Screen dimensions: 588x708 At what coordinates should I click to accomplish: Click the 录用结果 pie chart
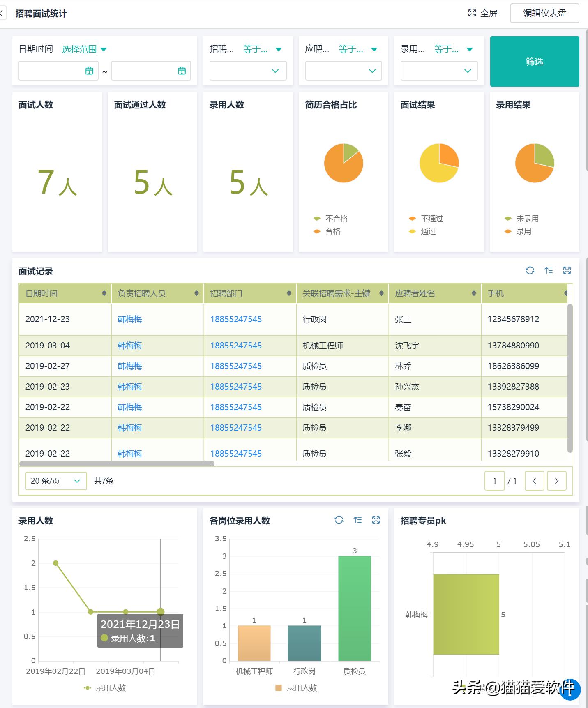point(535,163)
